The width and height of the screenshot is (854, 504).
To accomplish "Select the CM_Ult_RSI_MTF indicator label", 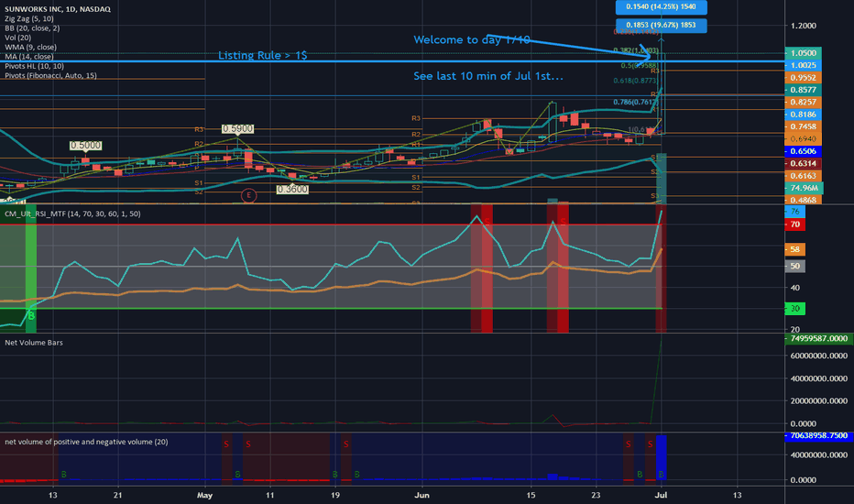I will click(x=72, y=214).
